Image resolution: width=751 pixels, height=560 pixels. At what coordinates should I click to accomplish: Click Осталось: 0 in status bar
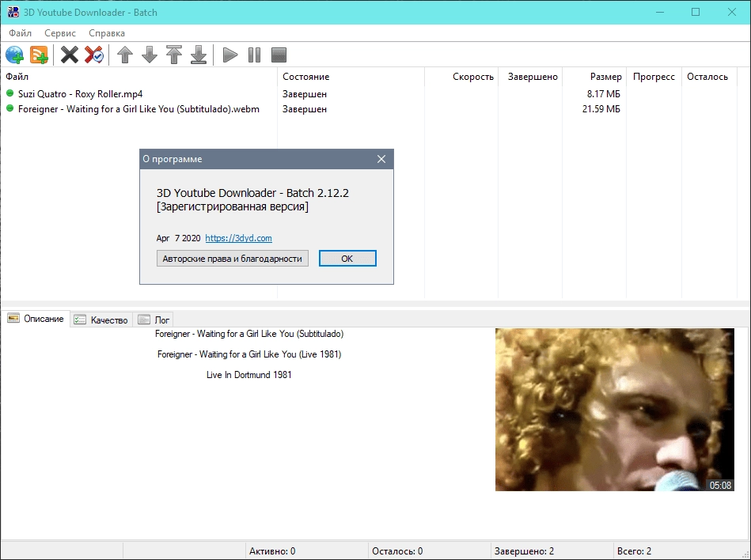pyautogui.click(x=397, y=551)
